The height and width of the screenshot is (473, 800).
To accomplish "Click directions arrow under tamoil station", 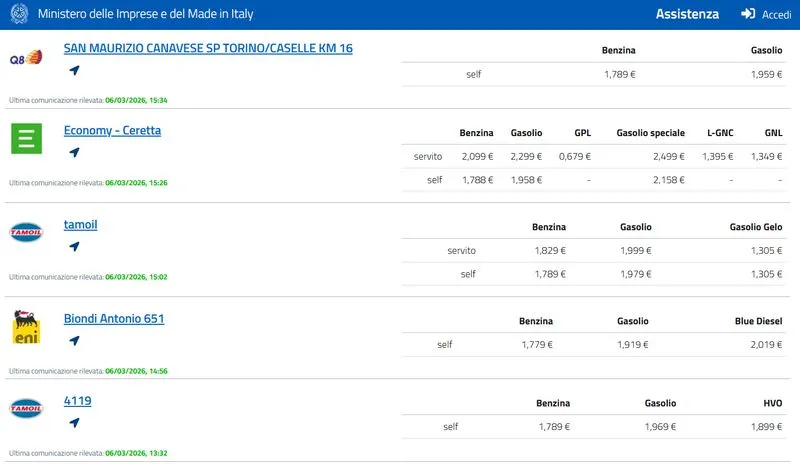I will pos(74,247).
